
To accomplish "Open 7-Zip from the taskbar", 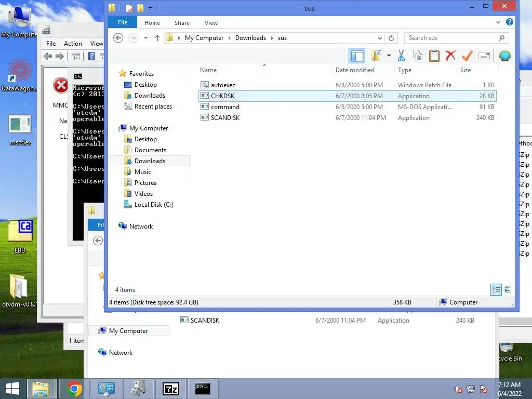I will [171, 389].
